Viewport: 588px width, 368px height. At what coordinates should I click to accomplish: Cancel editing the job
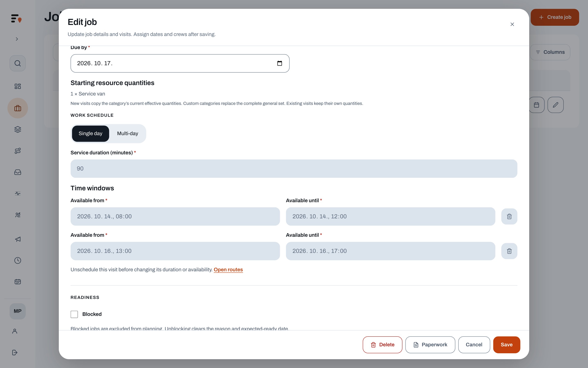coord(474,345)
